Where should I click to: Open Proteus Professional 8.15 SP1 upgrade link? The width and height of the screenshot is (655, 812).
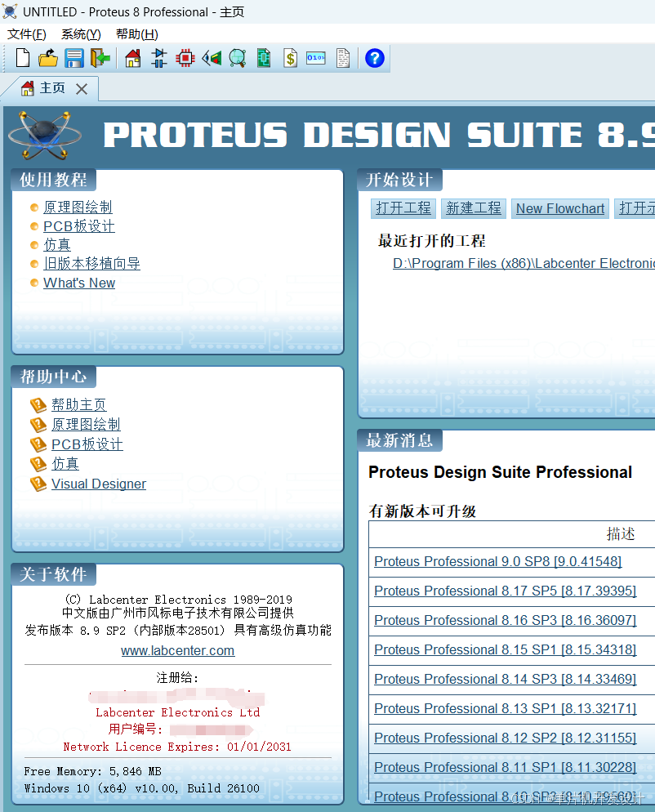coord(506,650)
